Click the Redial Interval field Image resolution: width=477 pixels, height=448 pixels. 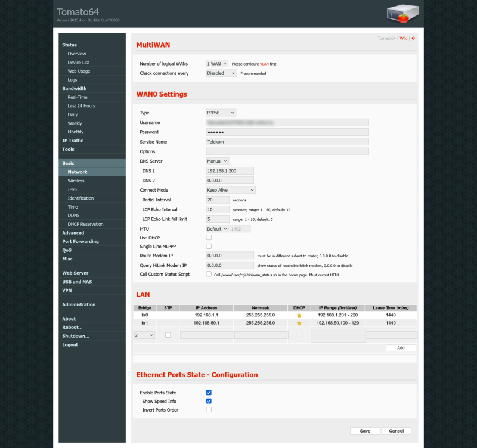218,200
